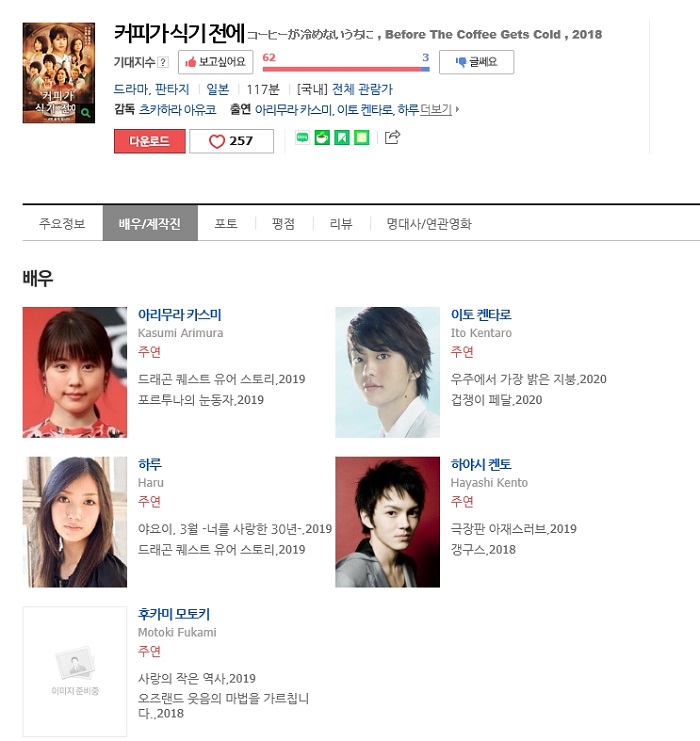Toggle the heart like button showing 257
The width and height of the screenshot is (700, 741).
click(232, 141)
